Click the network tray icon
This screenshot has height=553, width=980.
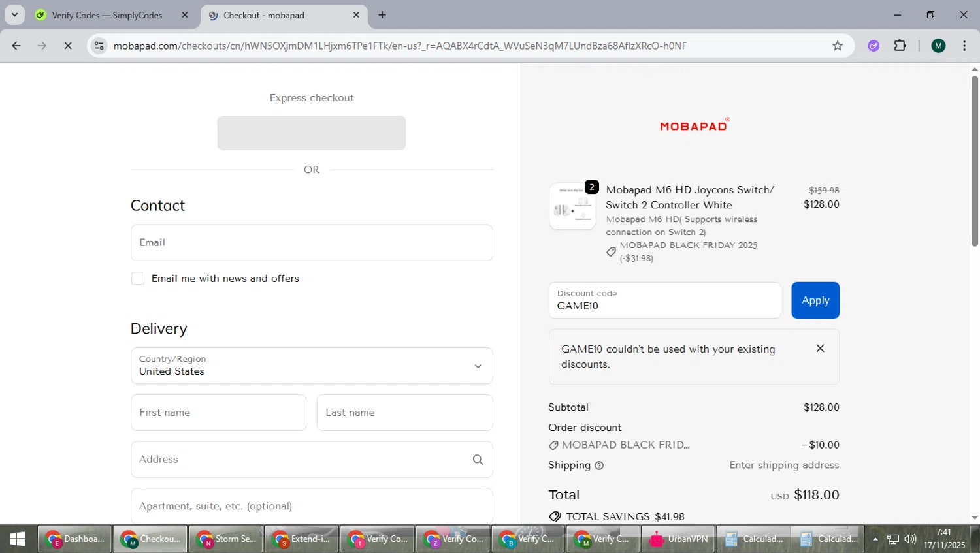tap(893, 539)
